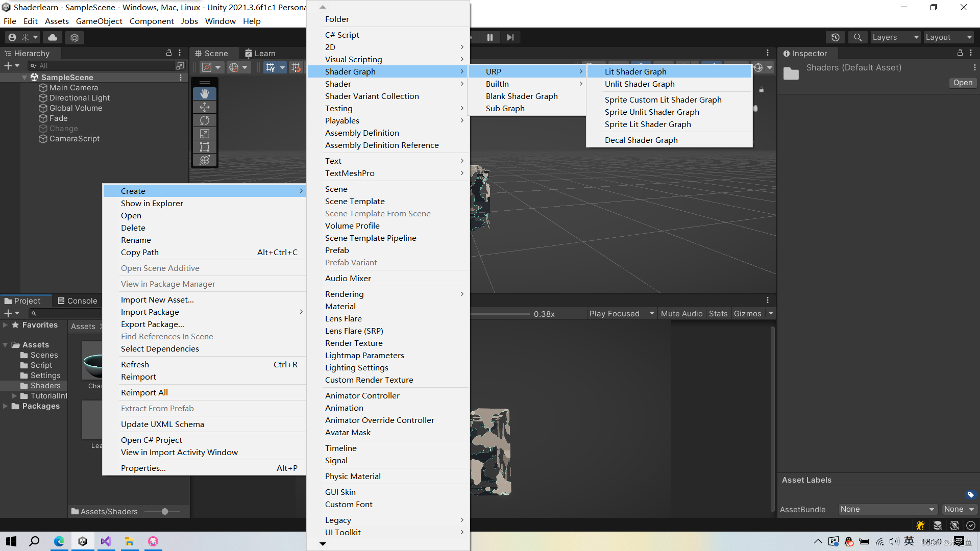Select the Move tool
The image size is (980, 551).
(204, 107)
